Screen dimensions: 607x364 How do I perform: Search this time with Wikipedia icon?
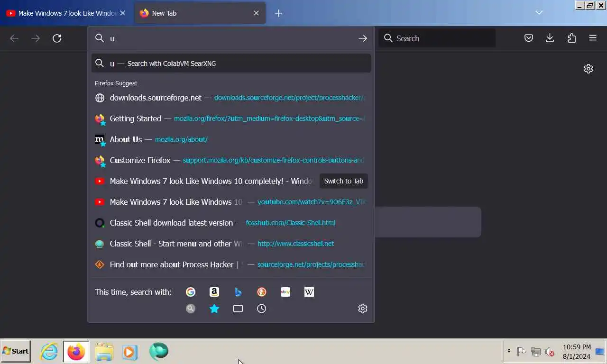tap(309, 292)
